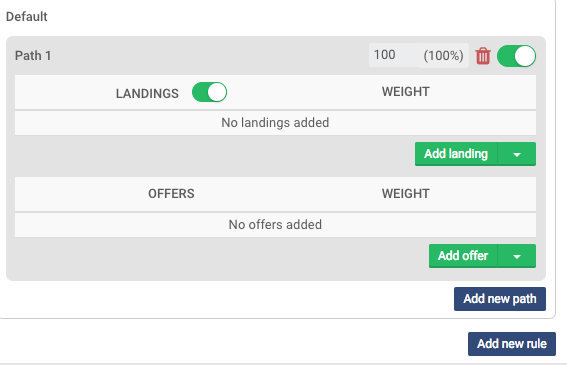Click the WEIGHT header in the landings table
567x365 pixels.
point(406,92)
